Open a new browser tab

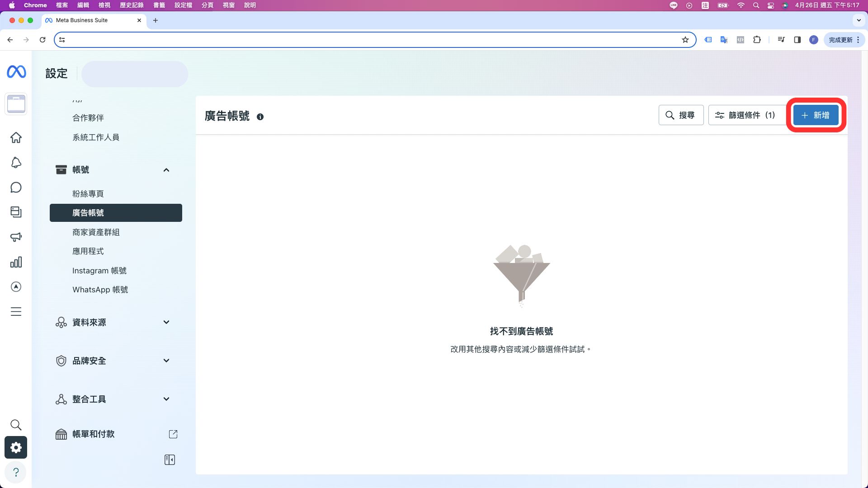pos(155,20)
